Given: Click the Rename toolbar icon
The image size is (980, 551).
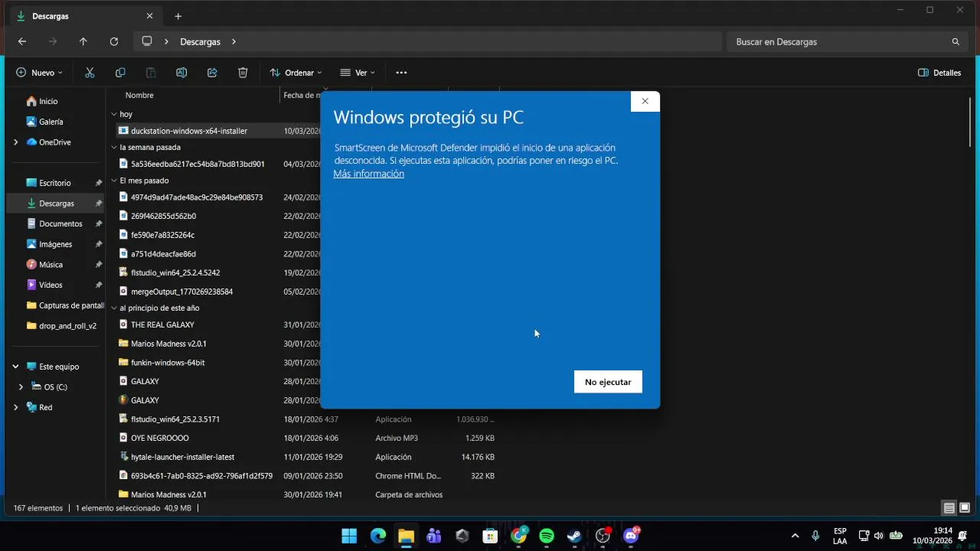Looking at the screenshot, I should coord(181,73).
